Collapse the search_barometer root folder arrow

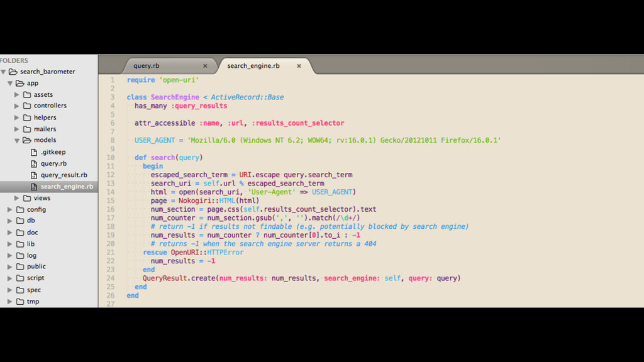3,72
